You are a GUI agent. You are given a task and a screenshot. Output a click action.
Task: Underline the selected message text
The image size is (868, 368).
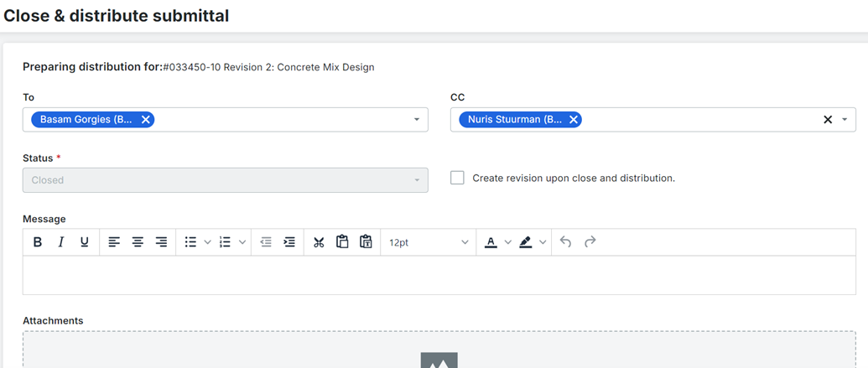[84, 241]
